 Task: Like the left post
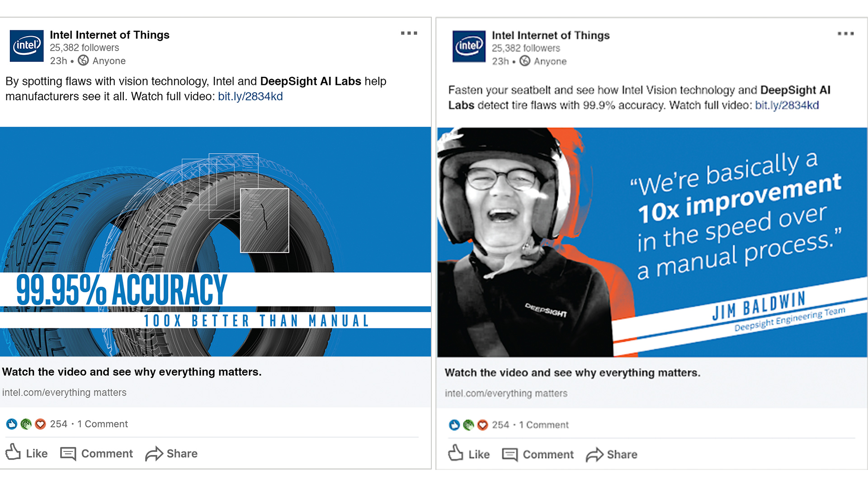tap(27, 453)
